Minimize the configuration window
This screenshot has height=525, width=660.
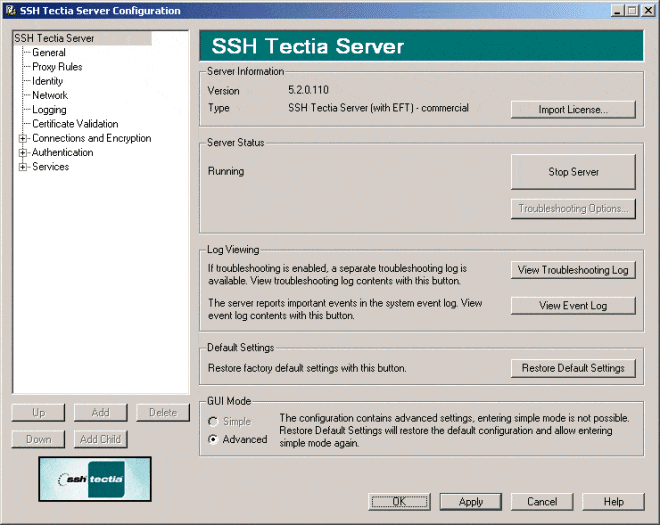click(617, 11)
